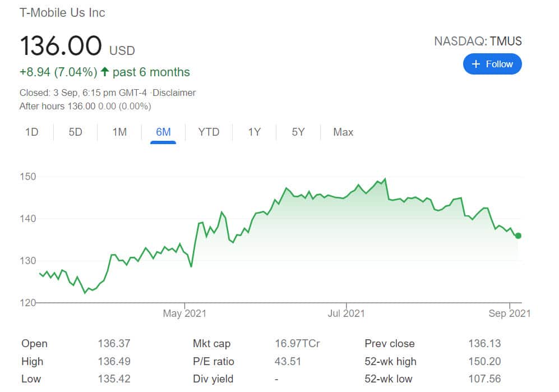Select the 1D time range tab

(32, 132)
